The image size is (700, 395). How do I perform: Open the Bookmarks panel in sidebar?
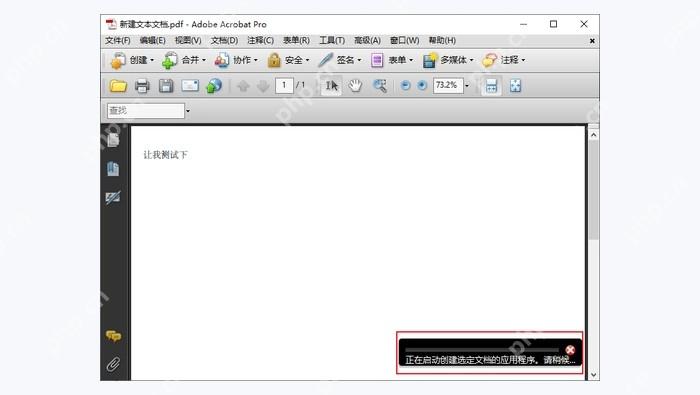[113, 169]
